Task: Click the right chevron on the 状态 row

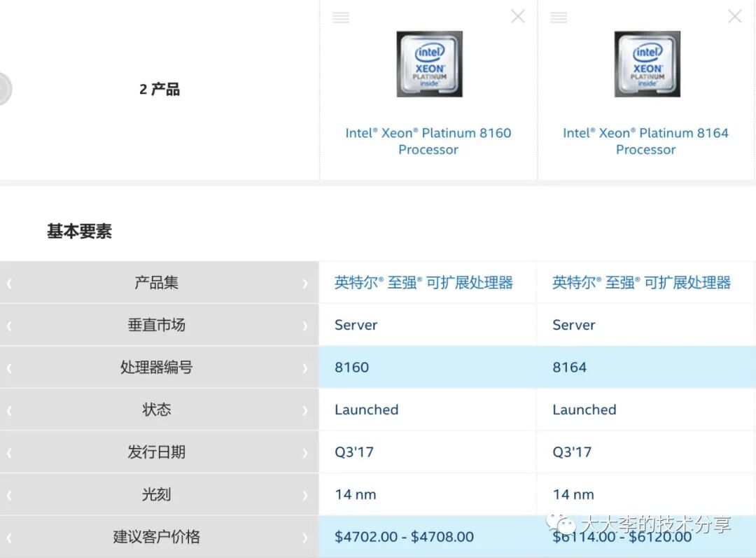Action: 304,410
